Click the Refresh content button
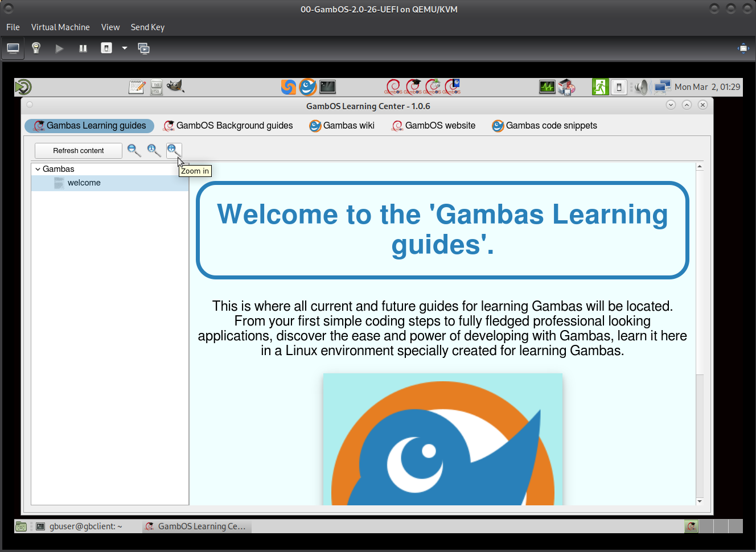 point(79,151)
